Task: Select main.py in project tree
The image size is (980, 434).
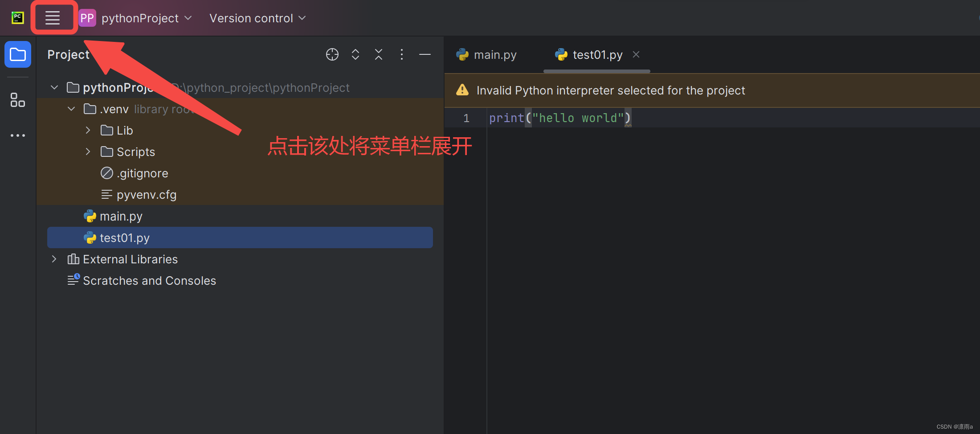Action: click(240, 216)
